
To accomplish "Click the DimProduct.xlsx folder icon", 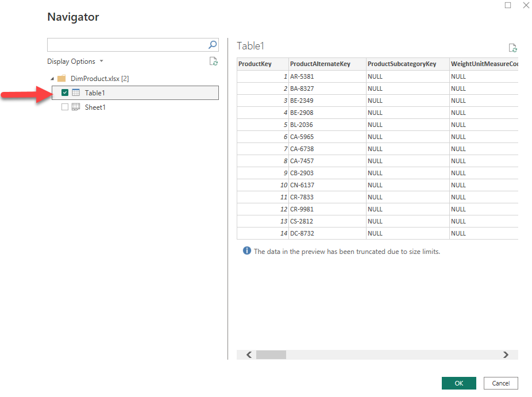I will tap(61, 79).
